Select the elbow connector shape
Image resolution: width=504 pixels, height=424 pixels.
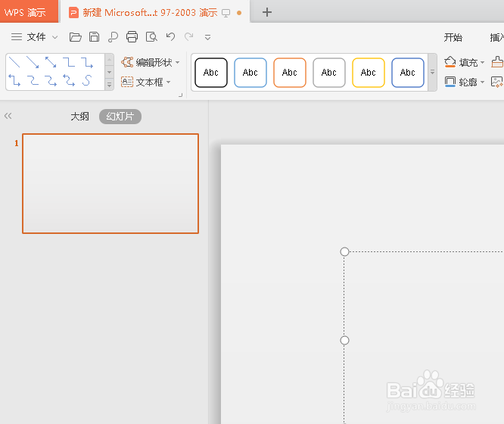69,62
